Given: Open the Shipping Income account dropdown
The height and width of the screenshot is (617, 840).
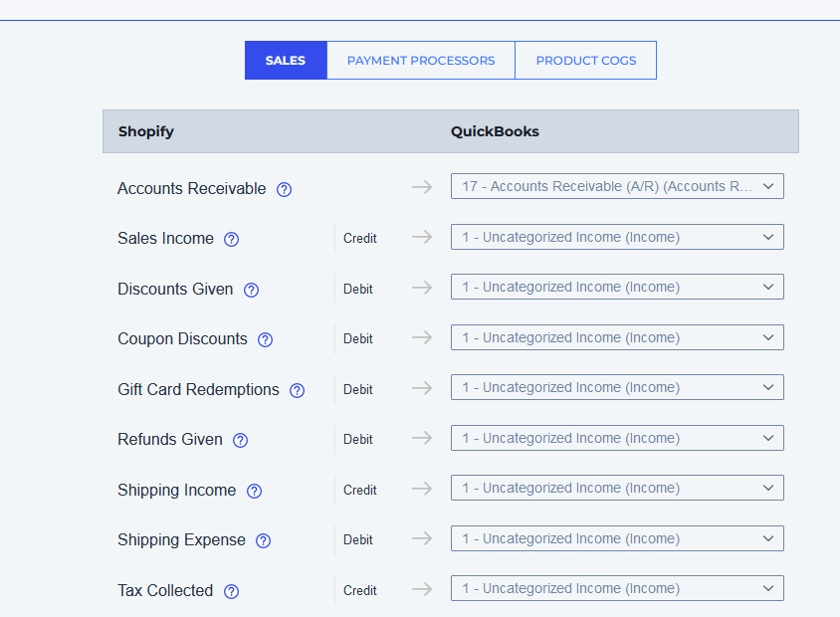Looking at the screenshot, I should (617, 488).
